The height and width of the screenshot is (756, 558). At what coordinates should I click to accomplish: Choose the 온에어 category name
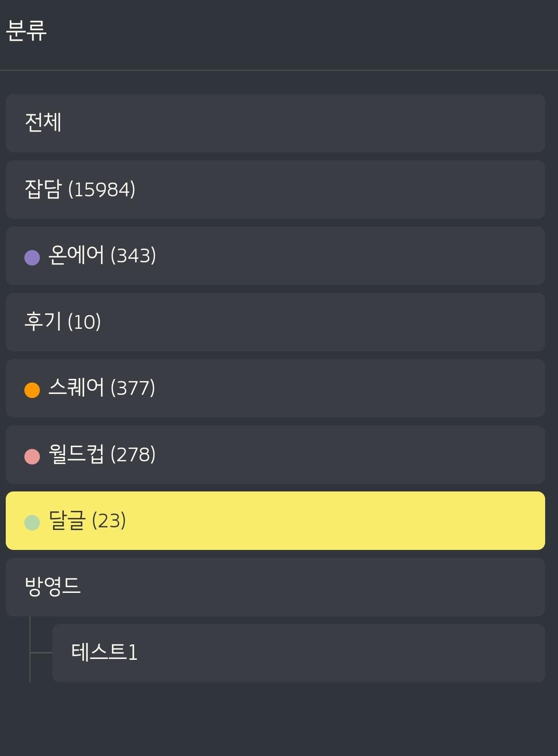76,255
